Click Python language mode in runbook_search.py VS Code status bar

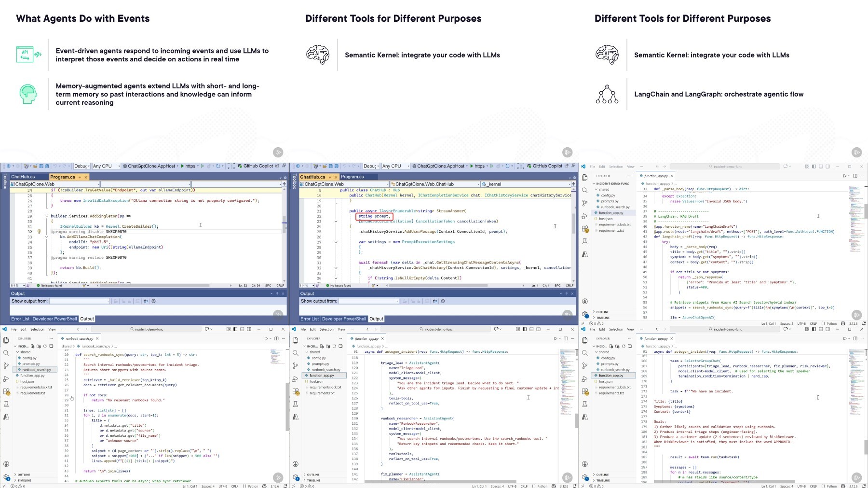pos(253,486)
